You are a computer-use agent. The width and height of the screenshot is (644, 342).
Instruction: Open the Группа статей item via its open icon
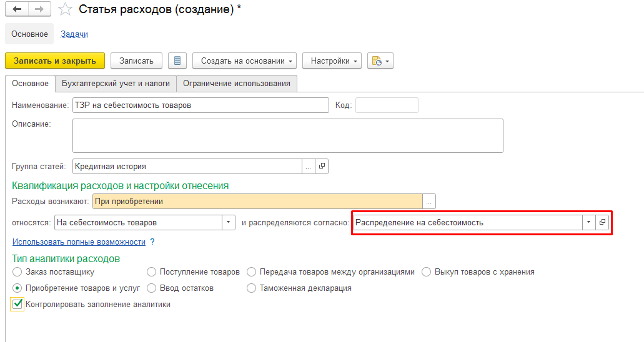322,166
